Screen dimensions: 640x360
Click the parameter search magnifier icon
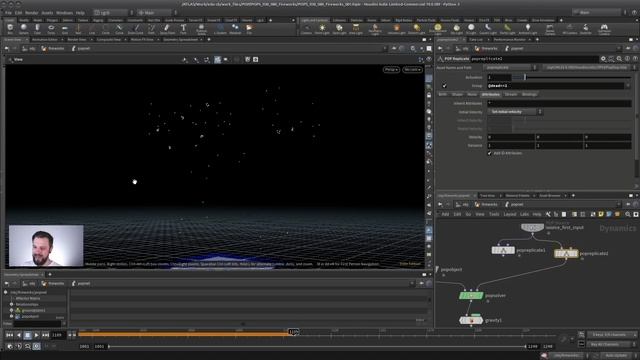pos(619,59)
